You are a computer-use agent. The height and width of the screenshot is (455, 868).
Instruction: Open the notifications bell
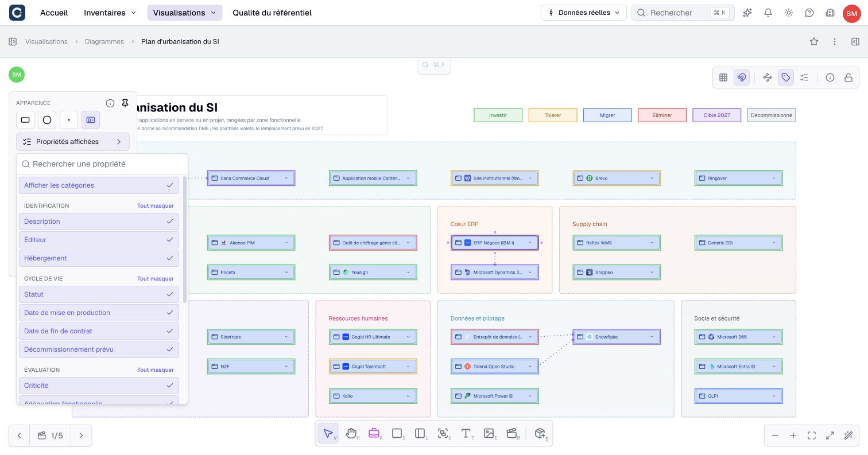(768, 13)
